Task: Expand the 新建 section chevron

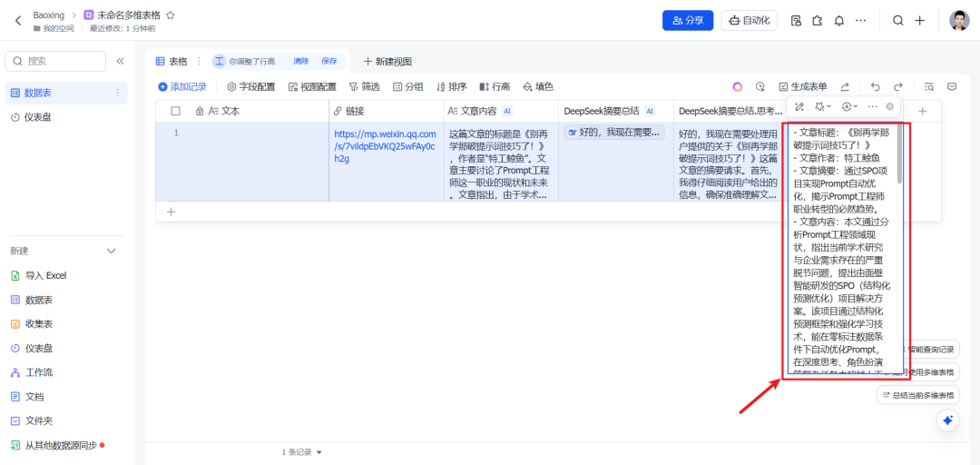Action: click(x=112, y=251)
